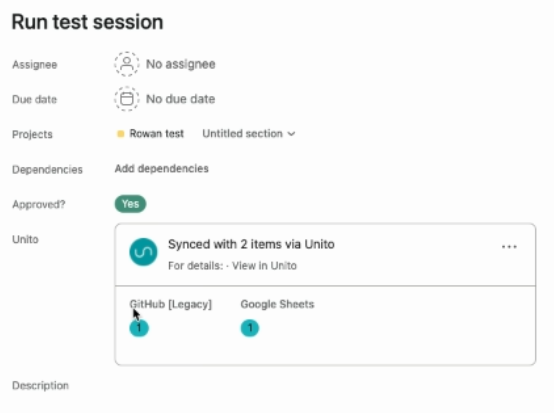Click the GitHub [Legacy] label
This screenshot has width=554, height=413.
171,304
